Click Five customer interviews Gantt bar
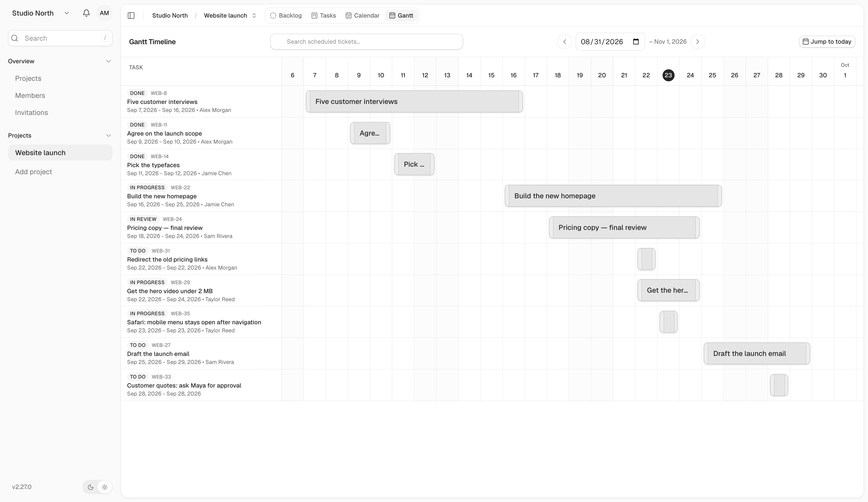The height and width of the screenshot is (502, 868). coord(414,102)
